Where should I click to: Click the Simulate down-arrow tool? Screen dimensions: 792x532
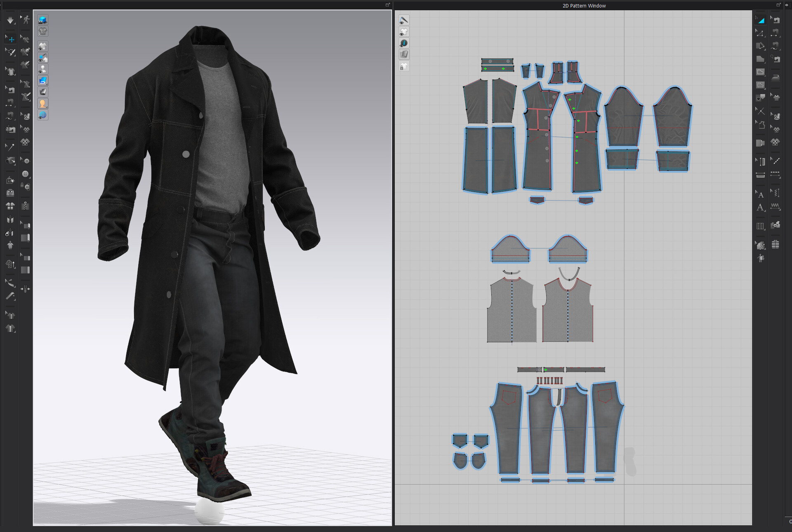[x=10, y=20]
